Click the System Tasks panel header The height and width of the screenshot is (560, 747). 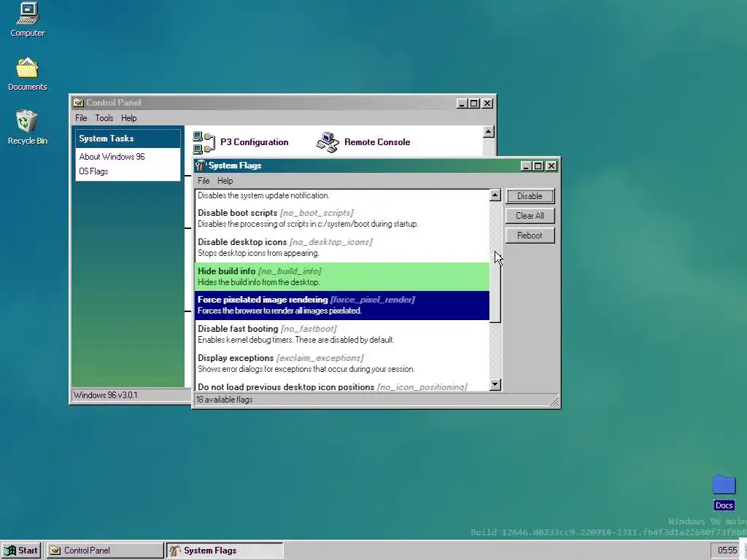128,139
